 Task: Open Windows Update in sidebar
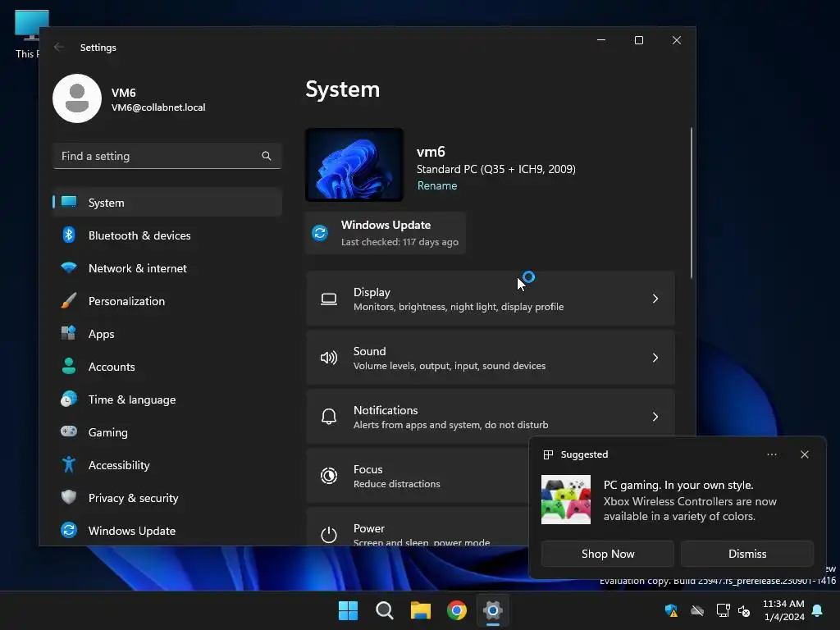coord(167,531)
